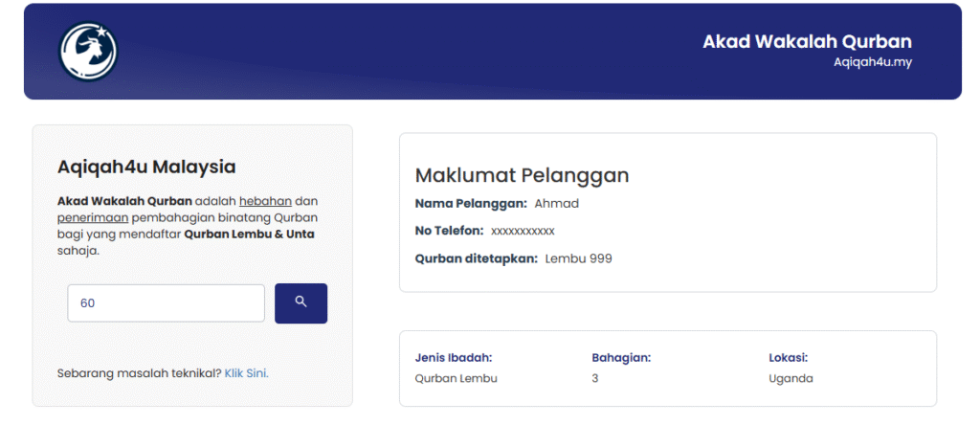Click the location value "Uganda"
980x425 pixels.
click(791, 378)
